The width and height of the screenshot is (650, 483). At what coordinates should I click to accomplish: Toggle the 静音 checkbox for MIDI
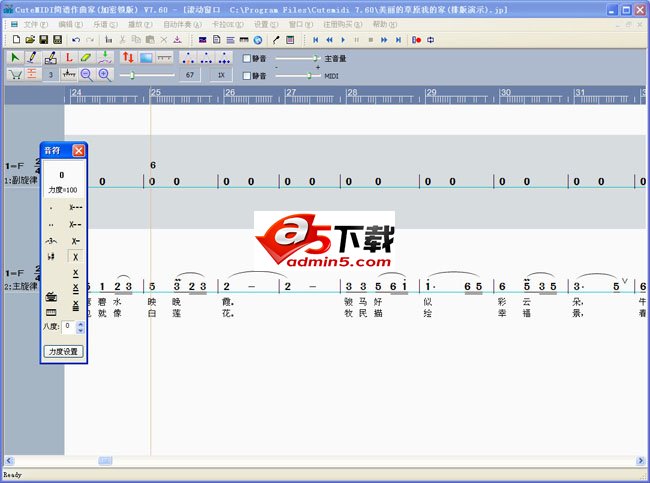click(x=247, y=75)
